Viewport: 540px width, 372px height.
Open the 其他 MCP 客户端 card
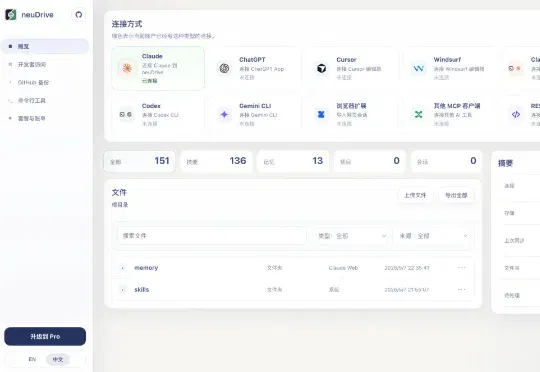pyautogui.click(x=449, y=114)
